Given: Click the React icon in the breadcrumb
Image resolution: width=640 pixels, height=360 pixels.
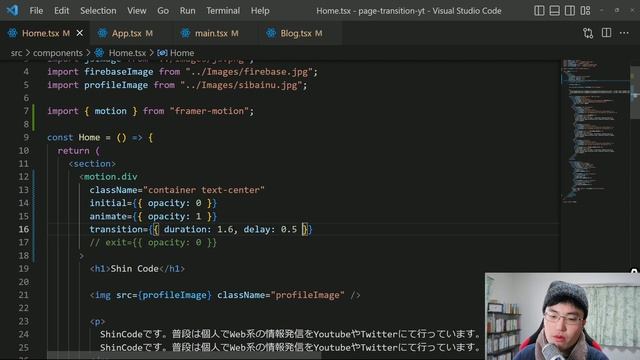Looking at the screenshot, I should [x=99, y=53].
